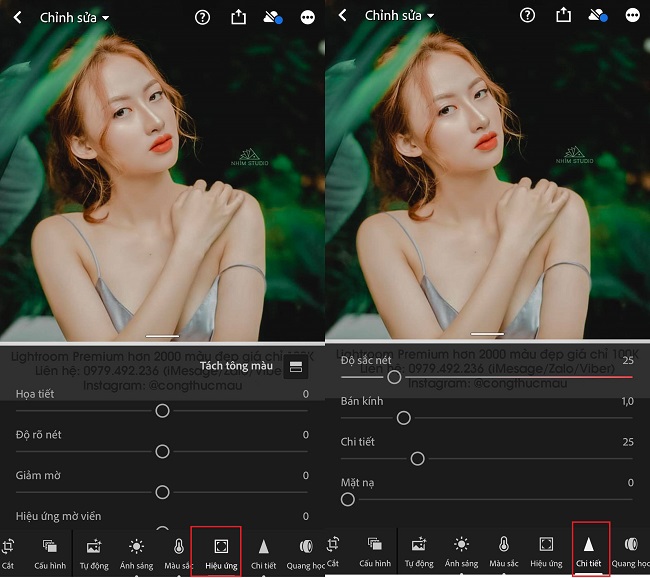The width and height of the screenshot is (650, 578).
Task: Click the Độ sắc nét value 25
Action: pos(628,360)
